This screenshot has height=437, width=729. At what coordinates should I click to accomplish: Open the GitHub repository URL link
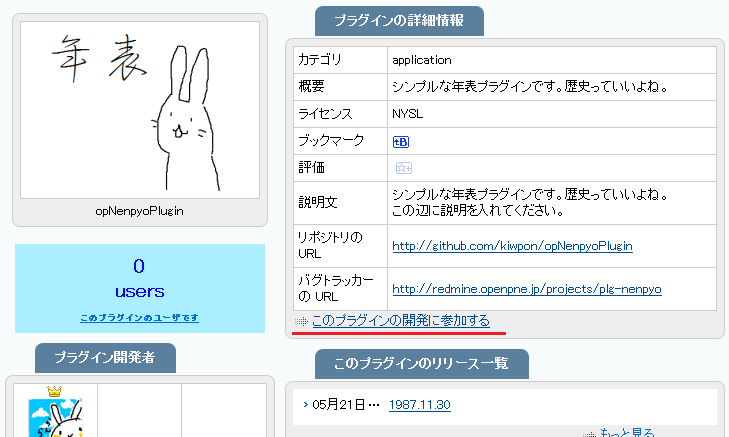512,245
